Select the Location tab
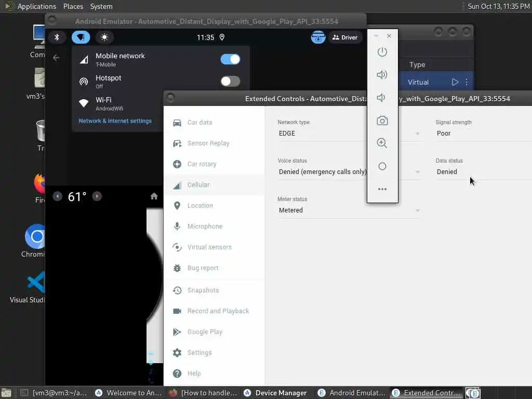 point(214,206)
